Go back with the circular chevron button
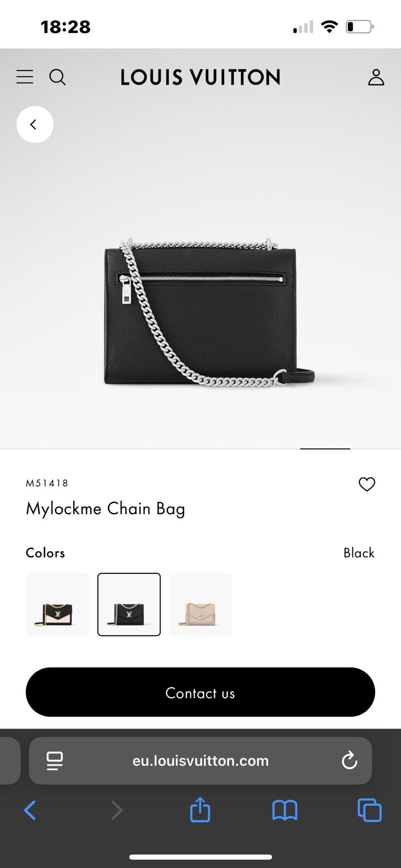 pos(35,125)
